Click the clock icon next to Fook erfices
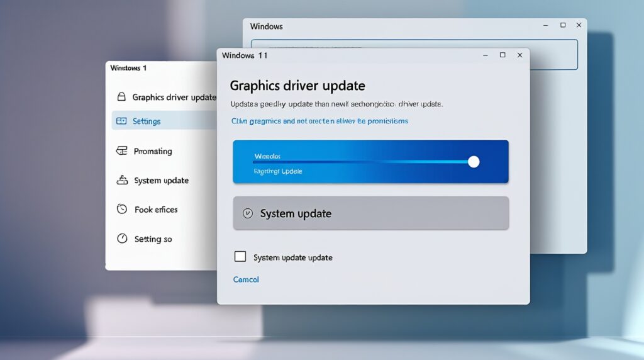Screen dimensions: 644x360 tap(122, 209)
